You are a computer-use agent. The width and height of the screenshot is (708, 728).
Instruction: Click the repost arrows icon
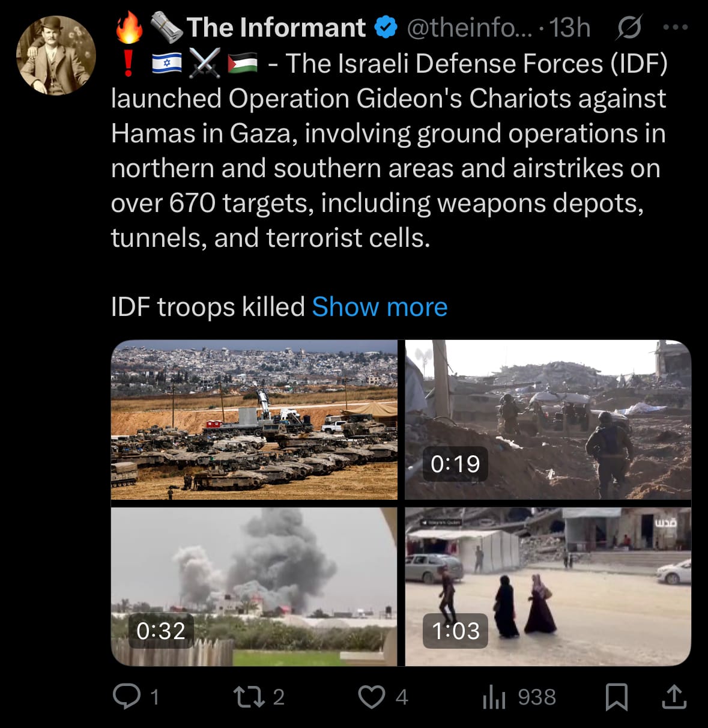coord(249,697)
